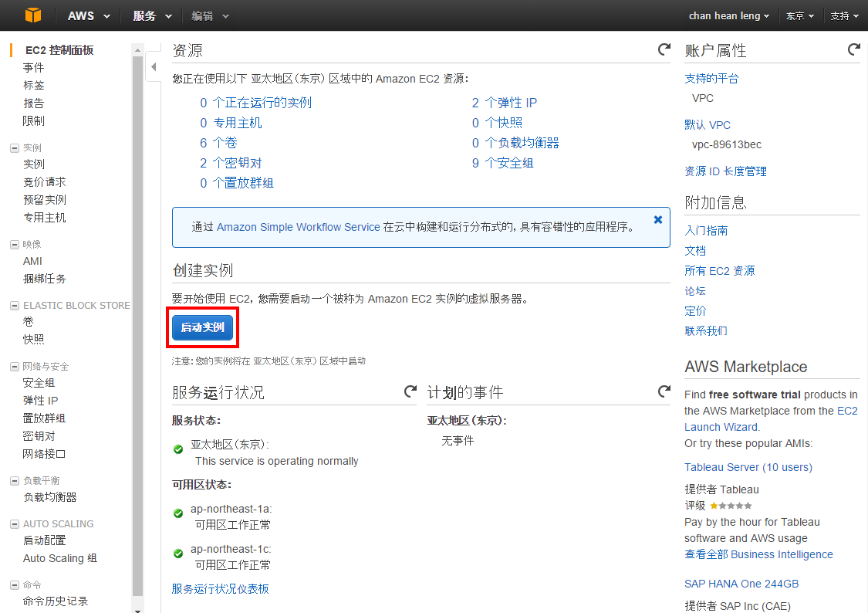The image size is (868, 613).
Task: Collapse the 映像 sidebar group
Action: tap(15, 244)
